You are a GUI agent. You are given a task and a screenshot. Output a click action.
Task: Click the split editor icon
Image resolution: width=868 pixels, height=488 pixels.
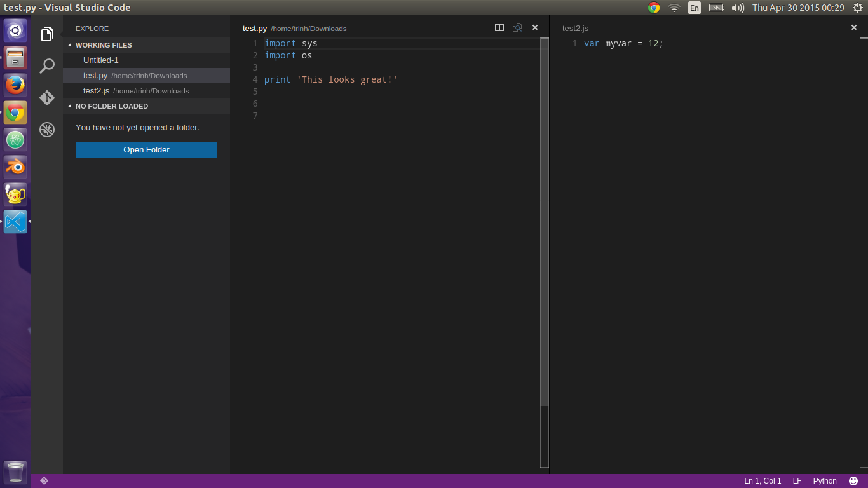point(499,28)
